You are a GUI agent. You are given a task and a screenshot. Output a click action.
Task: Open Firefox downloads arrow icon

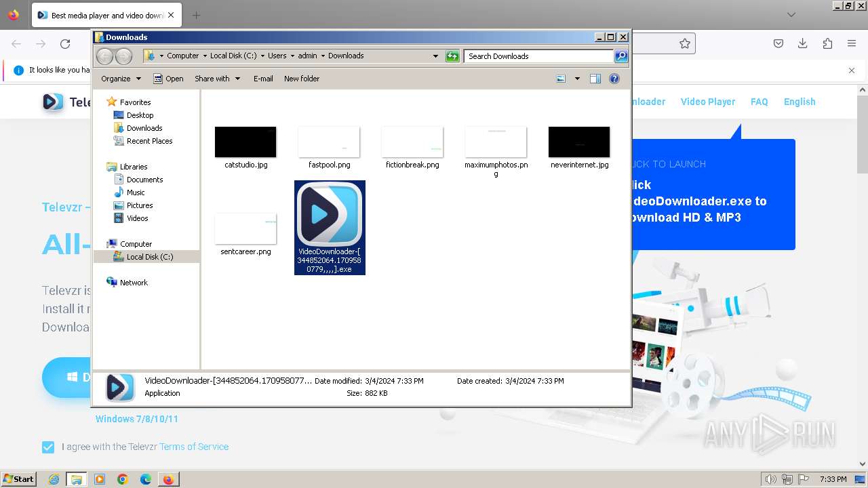(803, 43)
